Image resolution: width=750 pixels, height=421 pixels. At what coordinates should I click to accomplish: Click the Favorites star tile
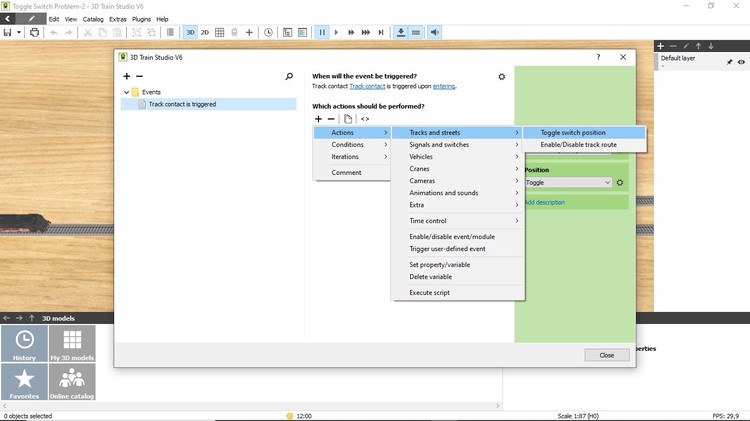[24, 382]
